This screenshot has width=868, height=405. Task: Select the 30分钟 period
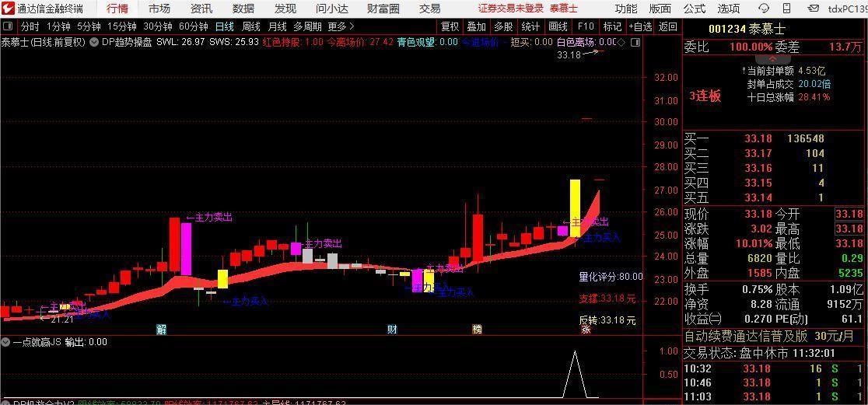pyautogui.click(x=158, y=26)
